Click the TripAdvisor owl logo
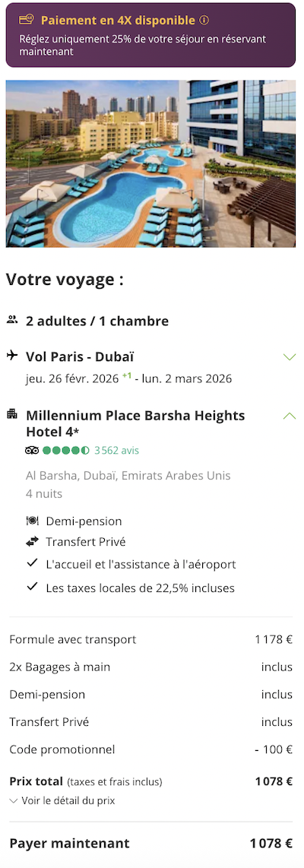This screenshot has width=304, height=868. click(x=32, y=451)
